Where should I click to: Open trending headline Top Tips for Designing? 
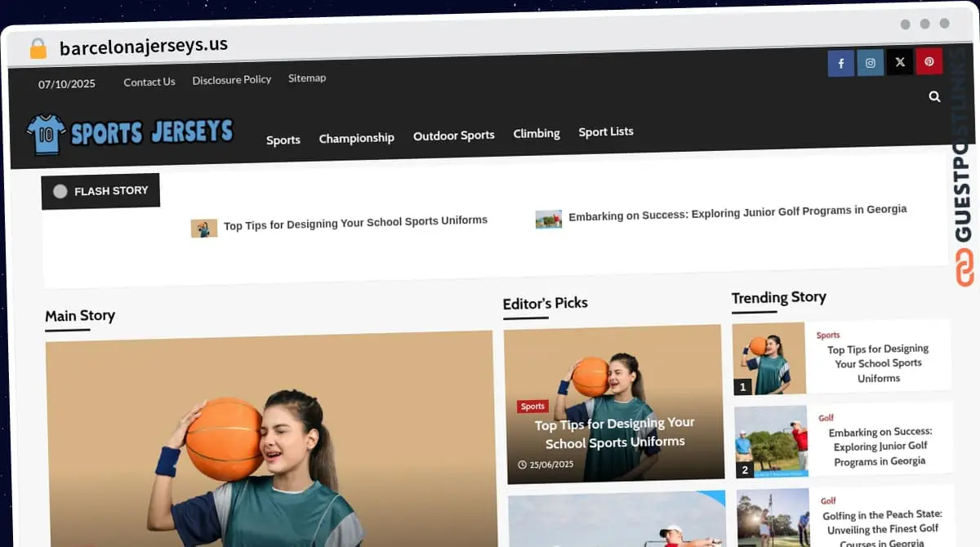point(878,363)
